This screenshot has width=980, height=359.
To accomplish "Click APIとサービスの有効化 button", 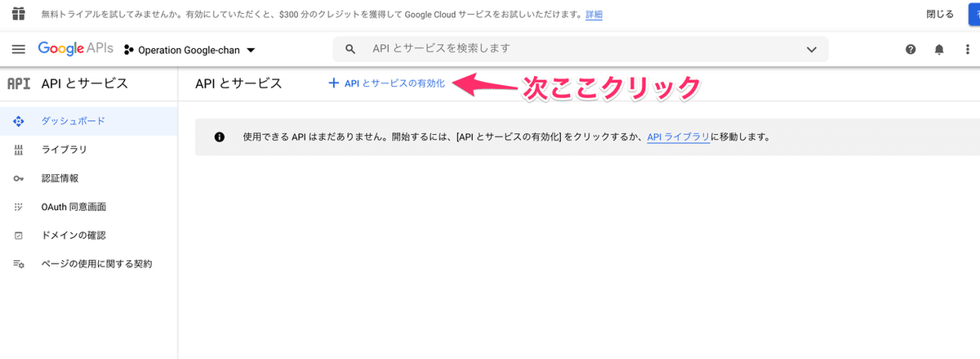I will 386,83.
